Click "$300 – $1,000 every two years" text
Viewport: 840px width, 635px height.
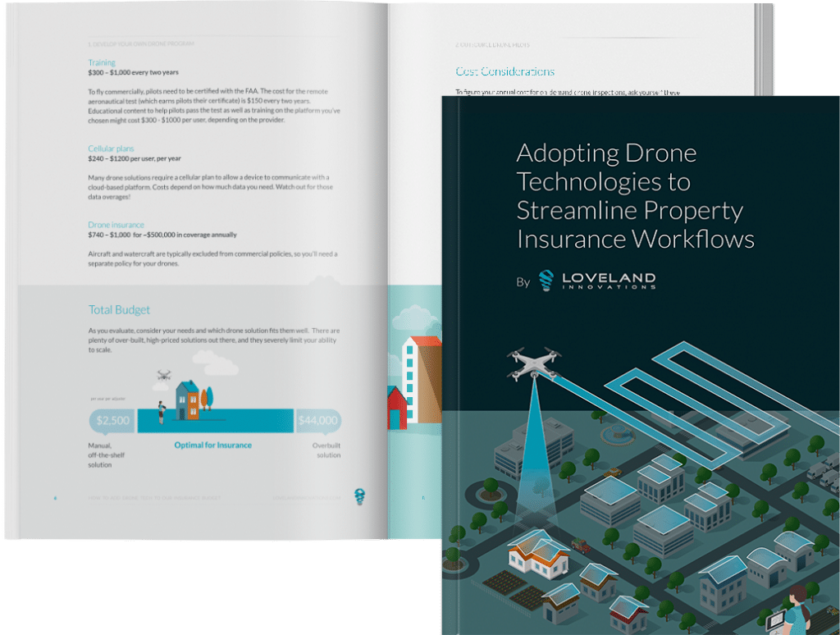coord(134,72)
